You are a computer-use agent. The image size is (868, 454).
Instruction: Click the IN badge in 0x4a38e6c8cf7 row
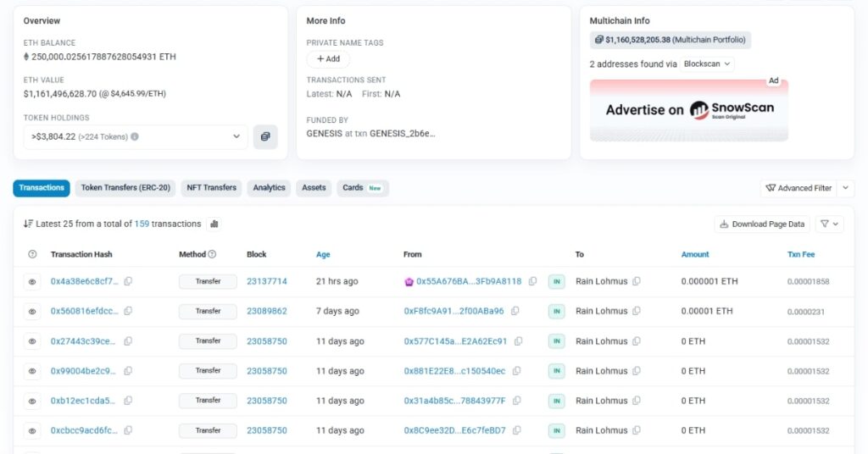coord(556,281)
